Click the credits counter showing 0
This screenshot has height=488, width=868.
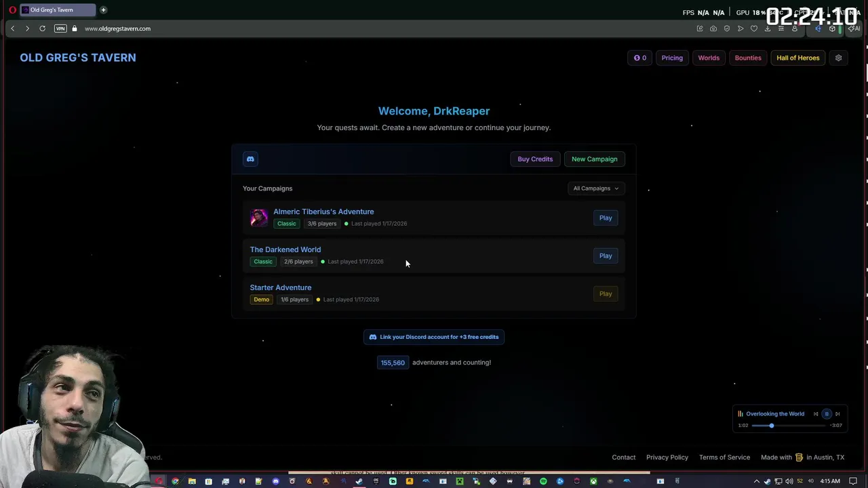(x=639, y=58)
